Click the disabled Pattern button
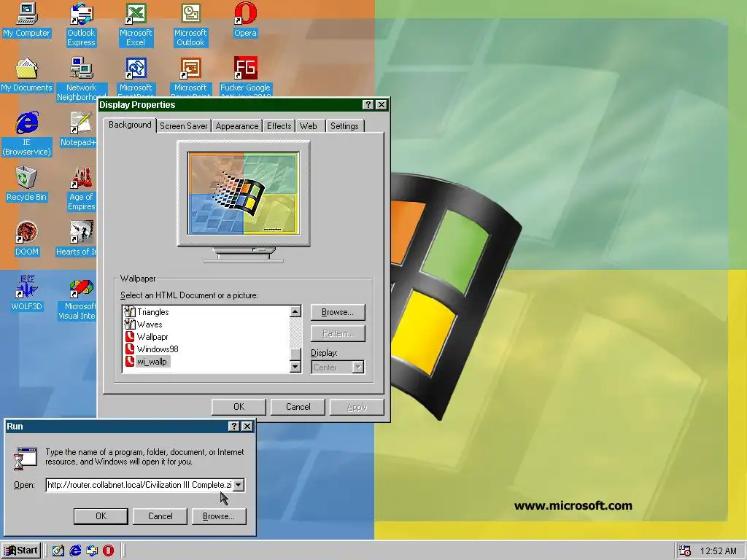Image resolution: width=747 pixels, height=560 pixels. (x=338, y=333)
